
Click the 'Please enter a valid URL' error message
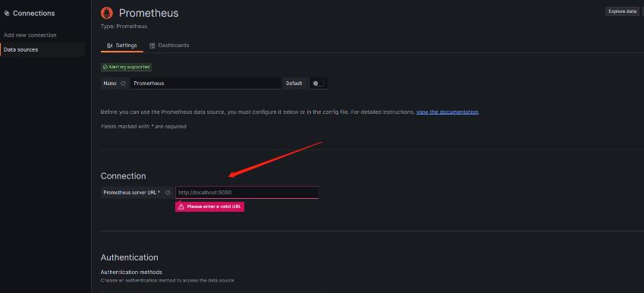(209, 206)
